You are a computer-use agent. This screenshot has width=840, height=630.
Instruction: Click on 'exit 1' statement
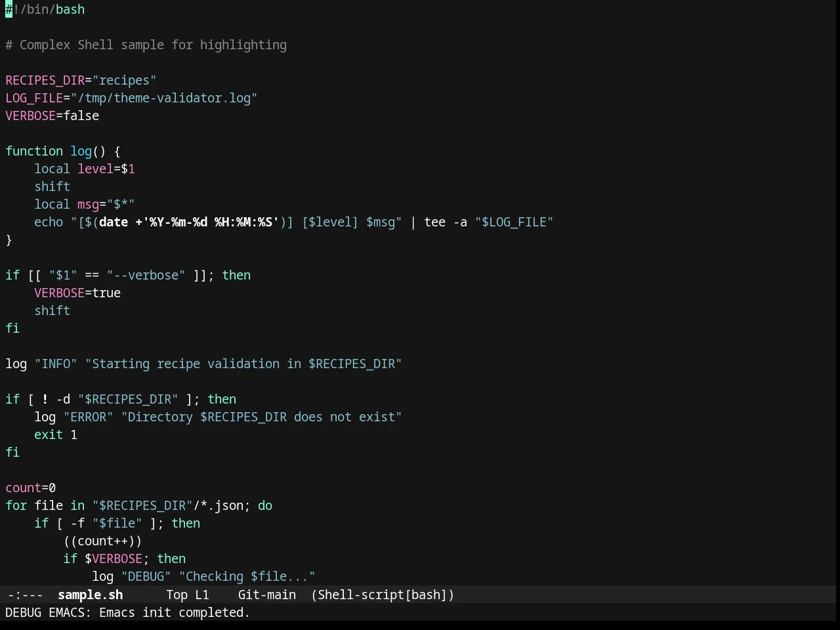click(56, 434)
